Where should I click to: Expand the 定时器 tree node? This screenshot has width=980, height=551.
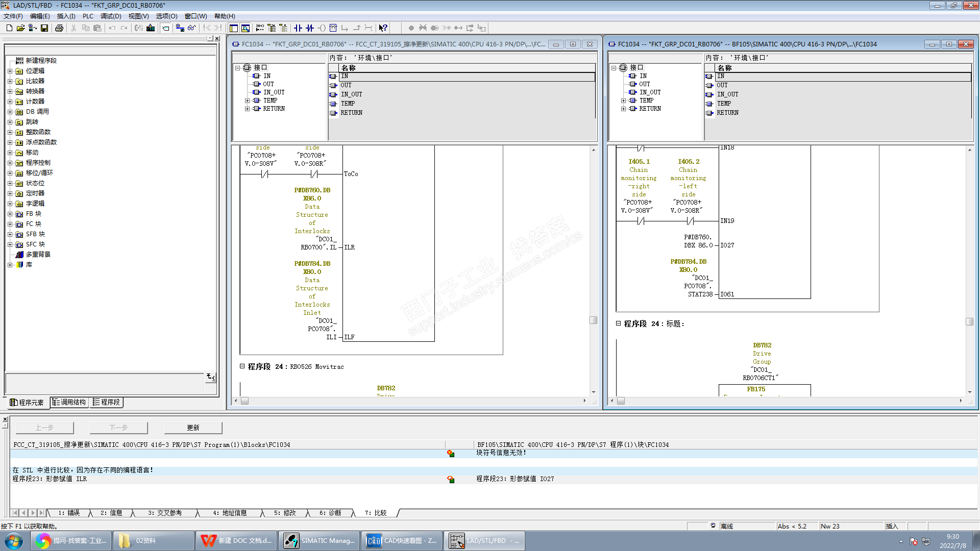pyautogui.click(x=10, y=193)
